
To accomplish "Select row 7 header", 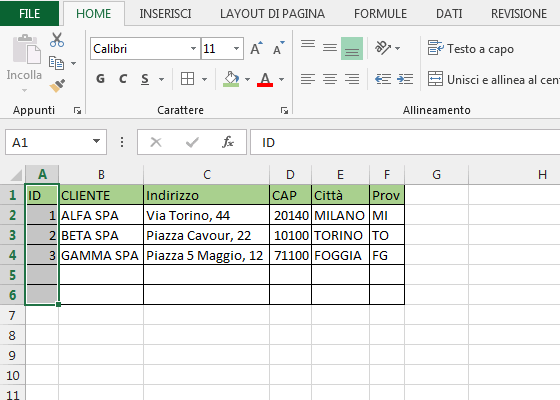I will [x=12, y=315].
